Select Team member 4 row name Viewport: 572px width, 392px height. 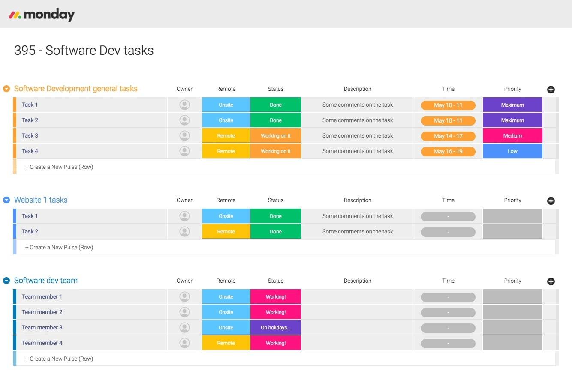pyautogui.click(x=42, y=343)
